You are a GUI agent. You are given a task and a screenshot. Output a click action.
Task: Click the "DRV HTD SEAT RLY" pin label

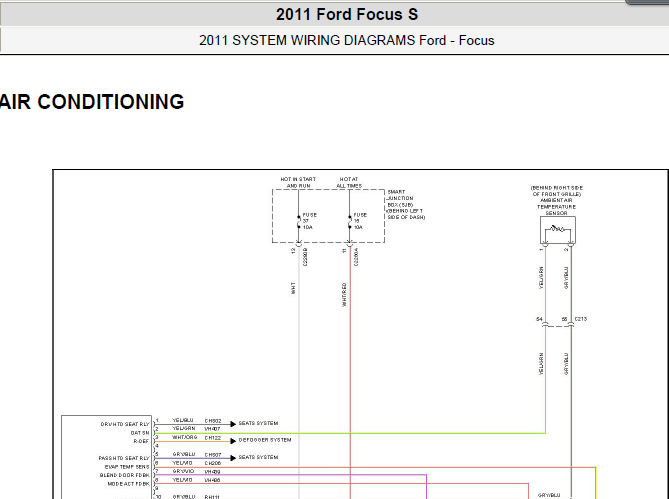coord(125,424)
